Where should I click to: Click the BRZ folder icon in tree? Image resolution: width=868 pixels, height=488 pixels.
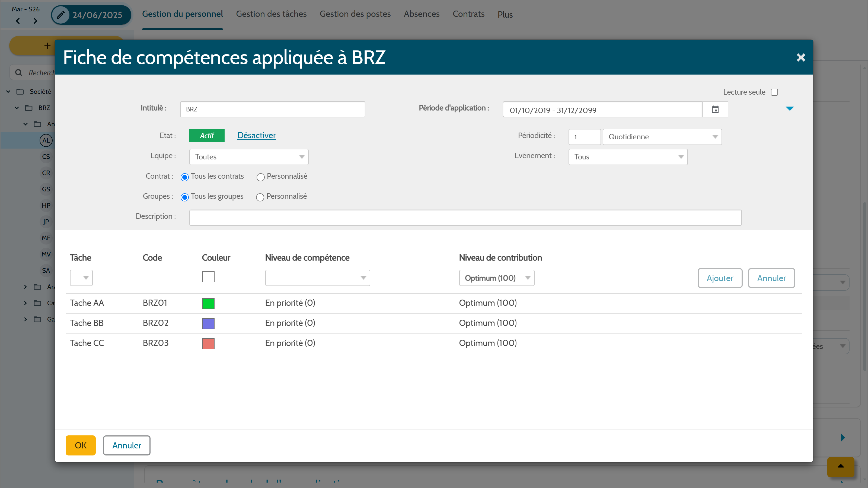(29, 108)
